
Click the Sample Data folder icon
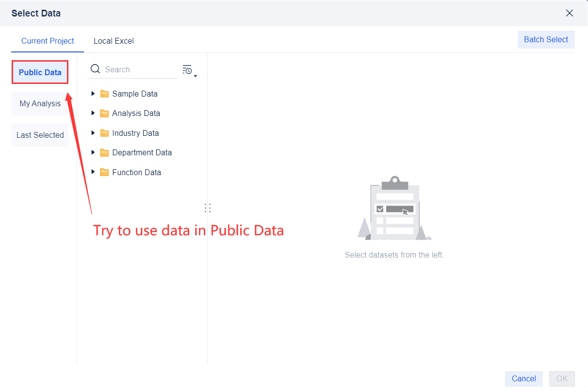[105, 93]
